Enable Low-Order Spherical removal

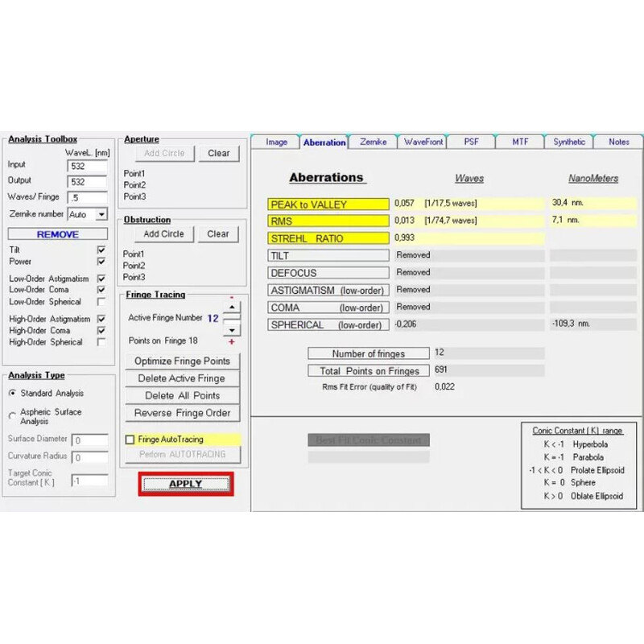(x=101, y=302)
